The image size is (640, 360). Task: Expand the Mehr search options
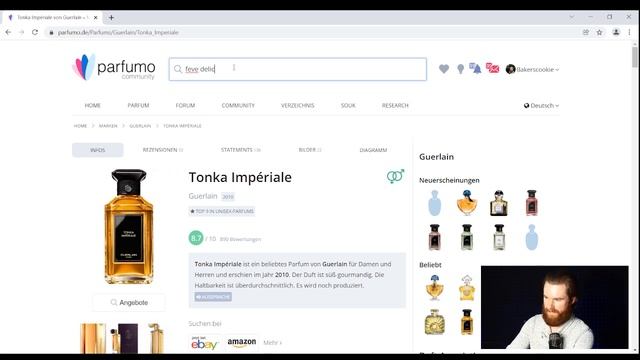[272, 342]
